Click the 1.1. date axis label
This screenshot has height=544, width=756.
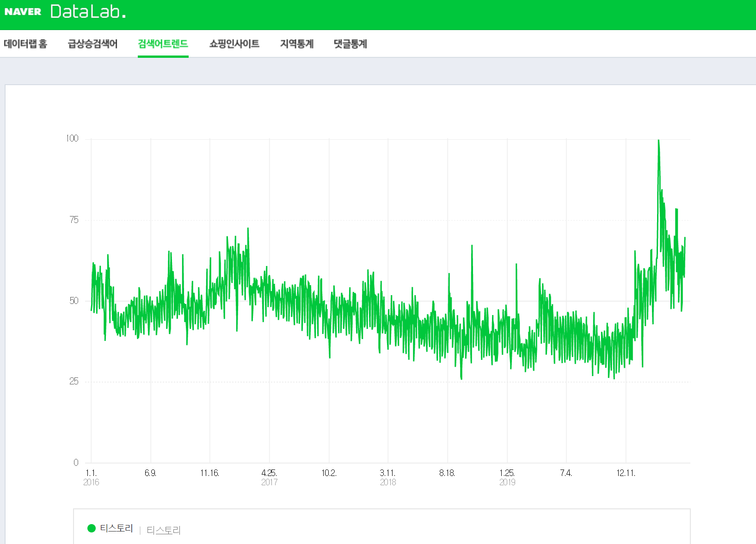point(91,473)
